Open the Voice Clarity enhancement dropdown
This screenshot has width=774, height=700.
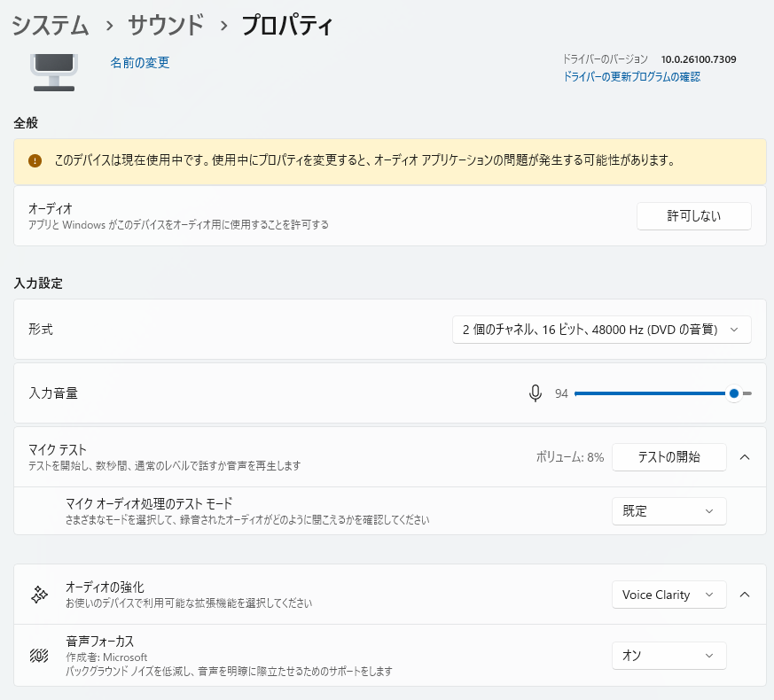click(x=668, y=595)
